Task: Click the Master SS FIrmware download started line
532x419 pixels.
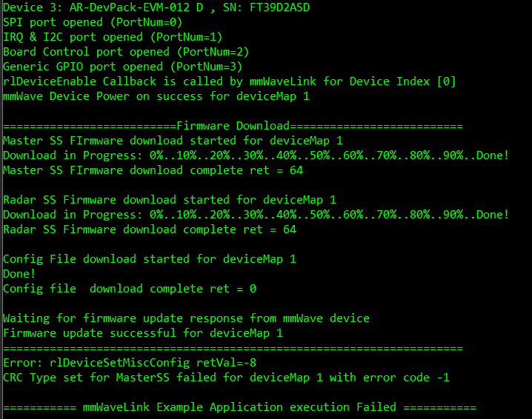Action: pyautogui.click(x=173, y=141)
